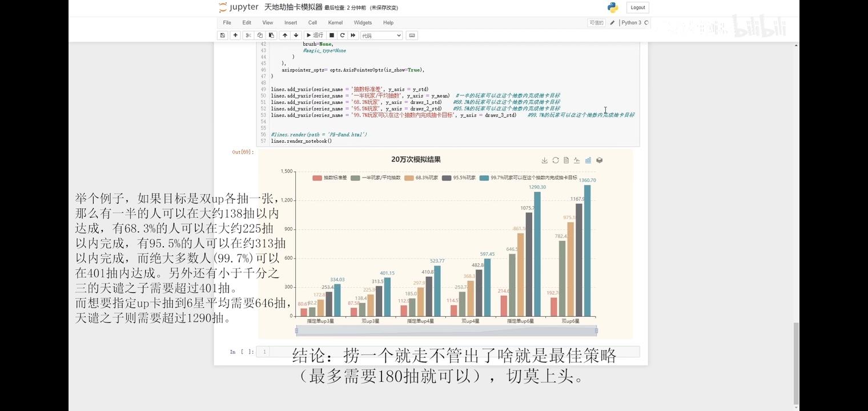Cut selected cells with the scissors icon
The width and height of the screenshot is (868, 411).
248,35
